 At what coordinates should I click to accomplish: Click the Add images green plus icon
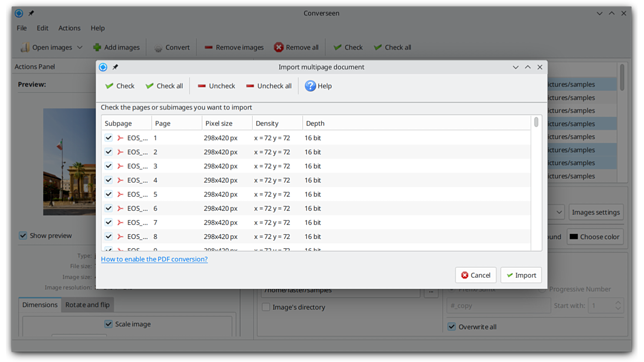(97, 47)
